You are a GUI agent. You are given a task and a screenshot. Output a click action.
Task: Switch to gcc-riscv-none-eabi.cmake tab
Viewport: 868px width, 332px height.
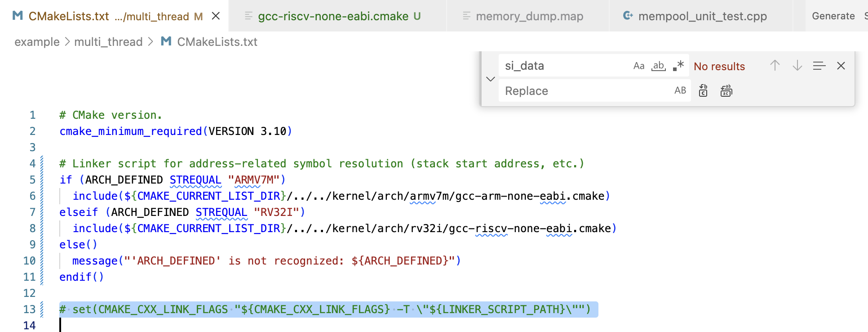pos(333,16)
